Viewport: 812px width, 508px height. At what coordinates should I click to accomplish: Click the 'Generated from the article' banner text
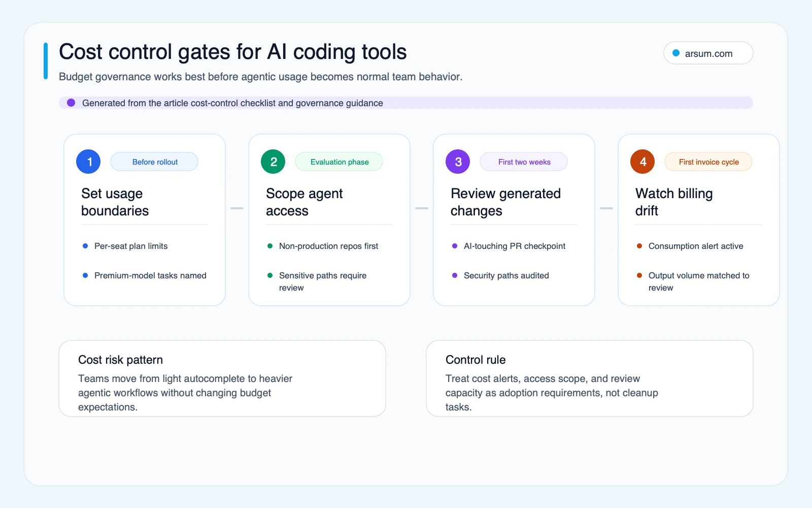[232, 103]
